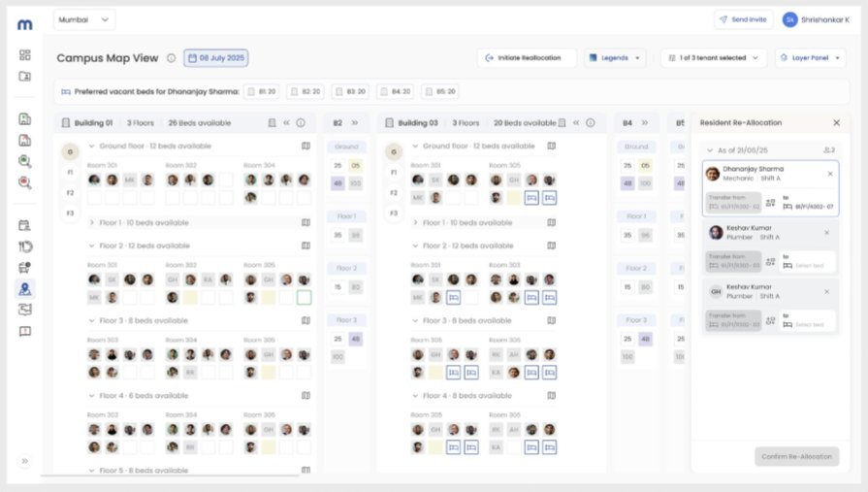Close the Resident Re-Allocation panel

[x=836, y=123]
